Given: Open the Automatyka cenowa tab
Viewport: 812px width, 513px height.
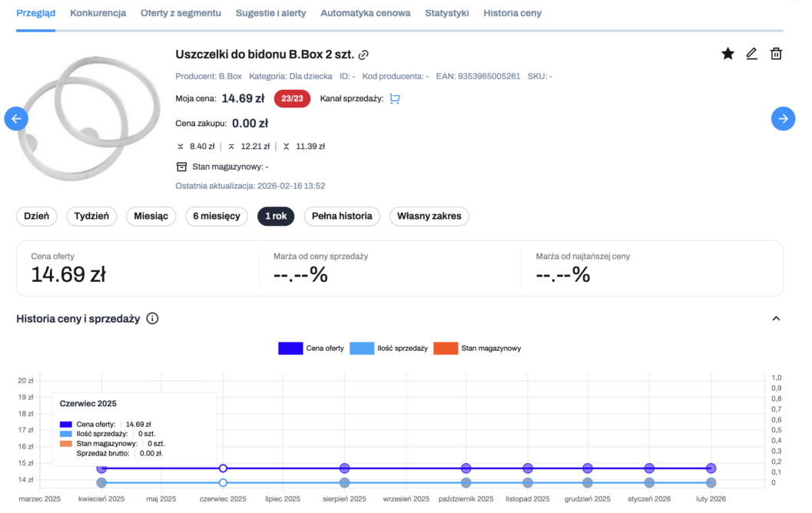Looking at the screenshot, I should point(365,13).
